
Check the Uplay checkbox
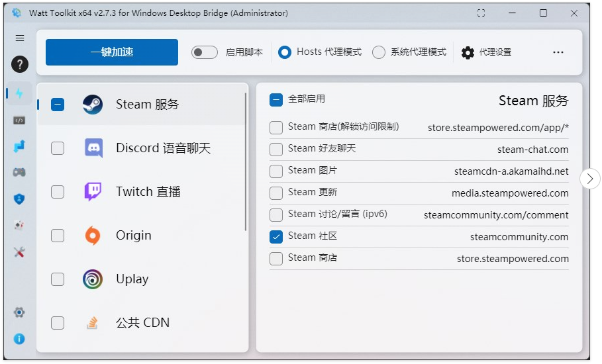[x=58, y=279]
